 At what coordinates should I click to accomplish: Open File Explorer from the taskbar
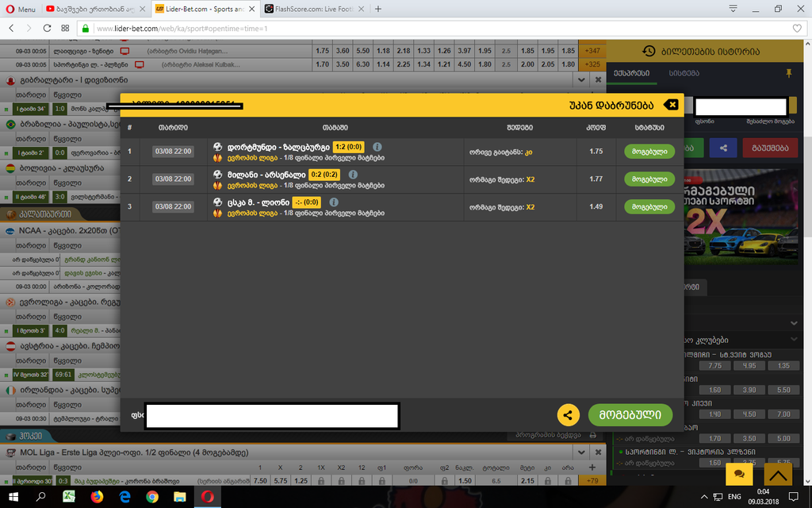point(180,497)
